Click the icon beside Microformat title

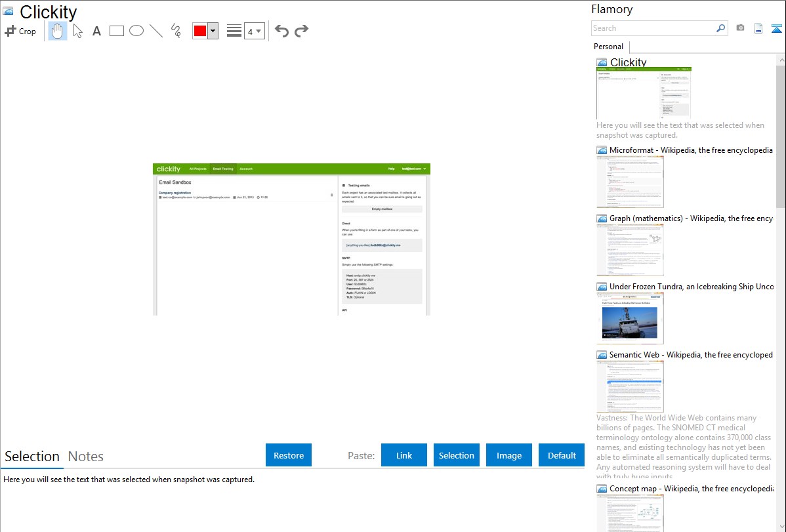coord(602,150)
